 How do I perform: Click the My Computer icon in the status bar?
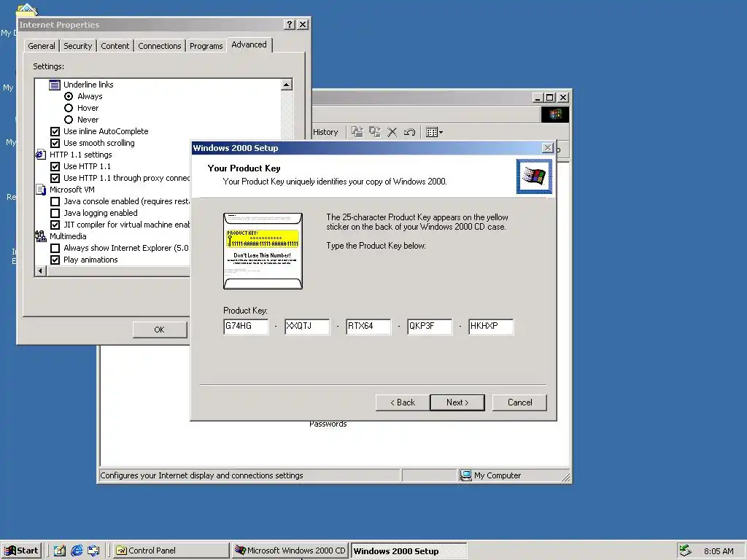(x=465, y=475)
